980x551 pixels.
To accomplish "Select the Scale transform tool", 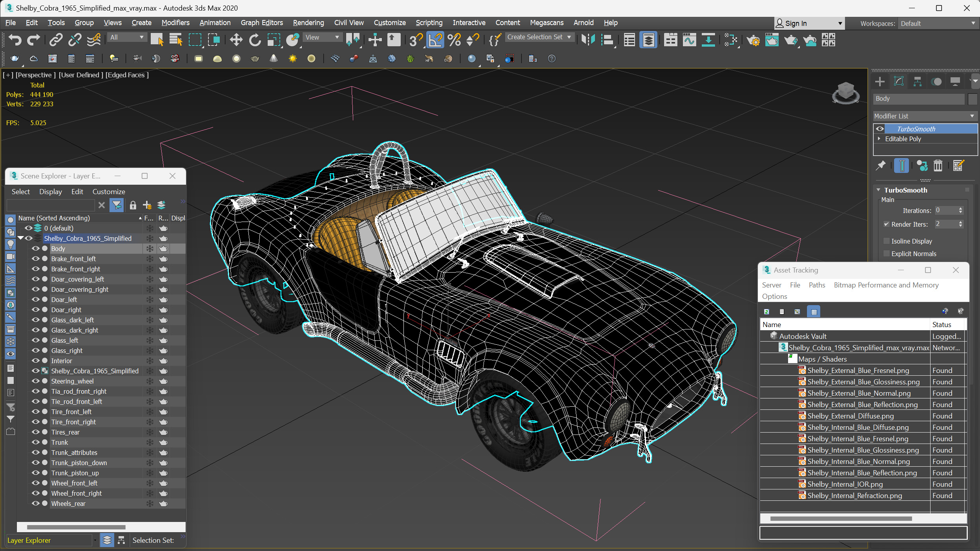I will click(x=274, y=40).
